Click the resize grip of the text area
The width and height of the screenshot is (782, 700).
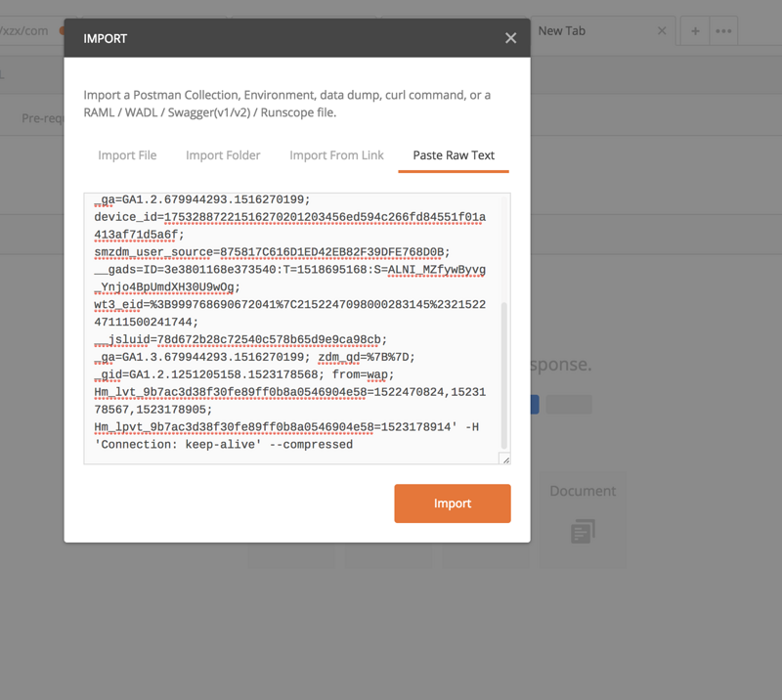[505, 459]
